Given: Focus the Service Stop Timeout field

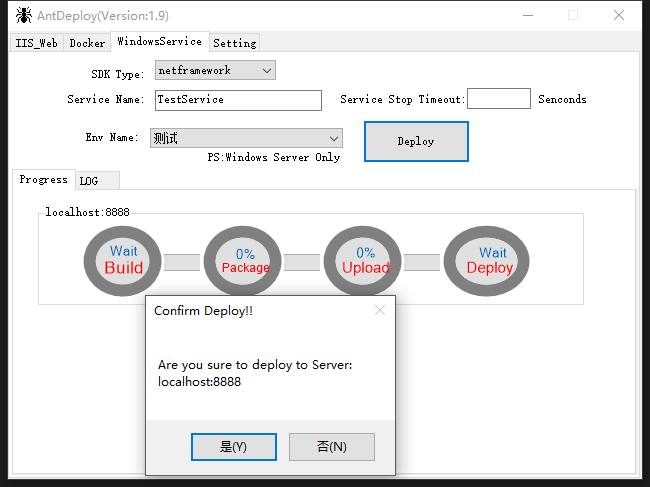Looking at the screenshot, I should [x=499, y=99].
